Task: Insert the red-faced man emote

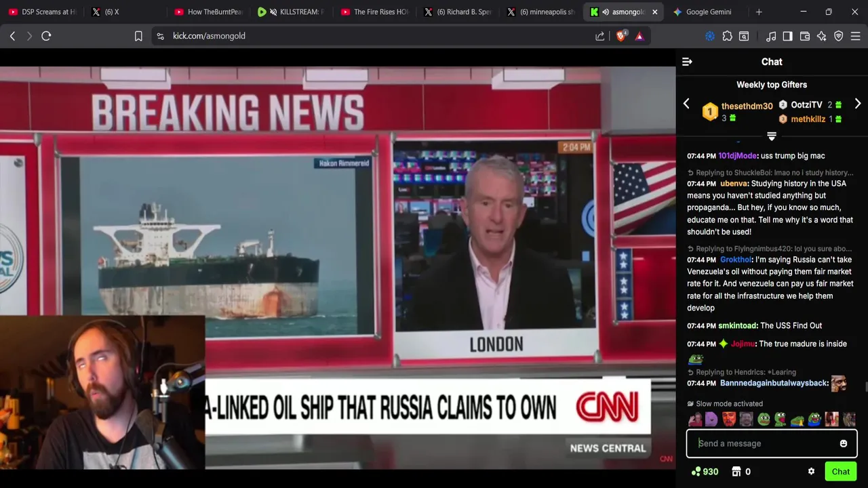Action: (x=728, y=419)
